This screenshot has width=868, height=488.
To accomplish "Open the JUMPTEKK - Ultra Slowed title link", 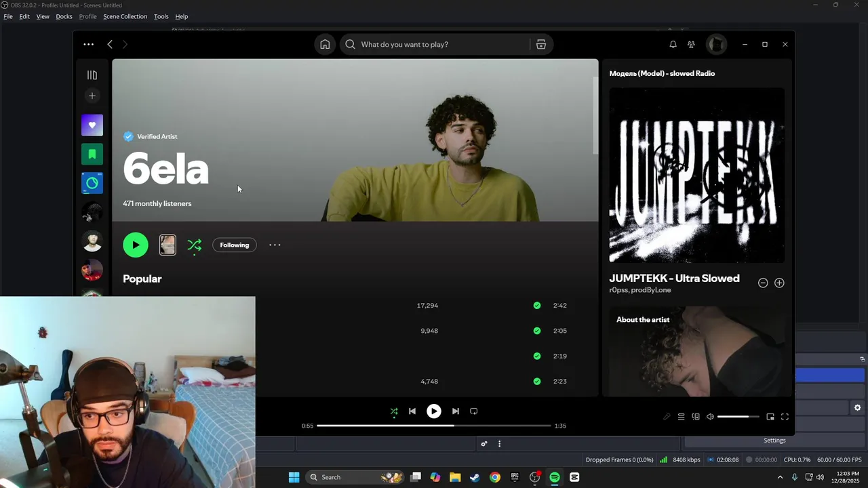I will pyautogui.click(x=674, y=278).
